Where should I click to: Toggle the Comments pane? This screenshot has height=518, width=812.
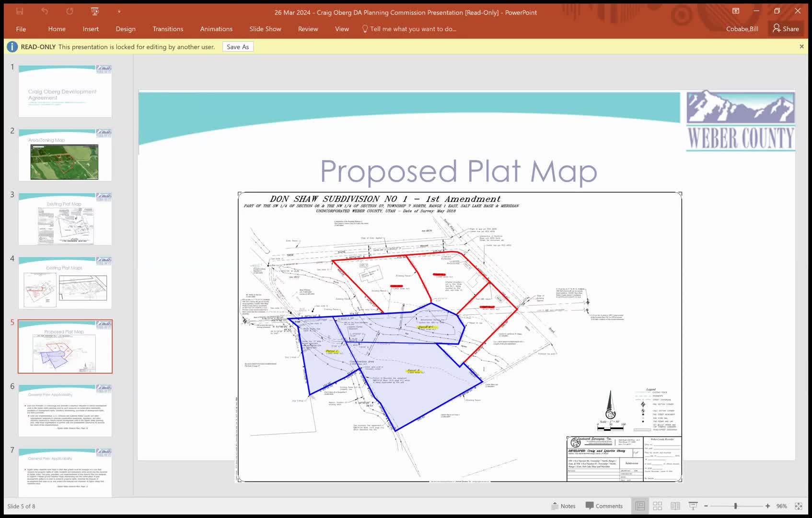604,506
